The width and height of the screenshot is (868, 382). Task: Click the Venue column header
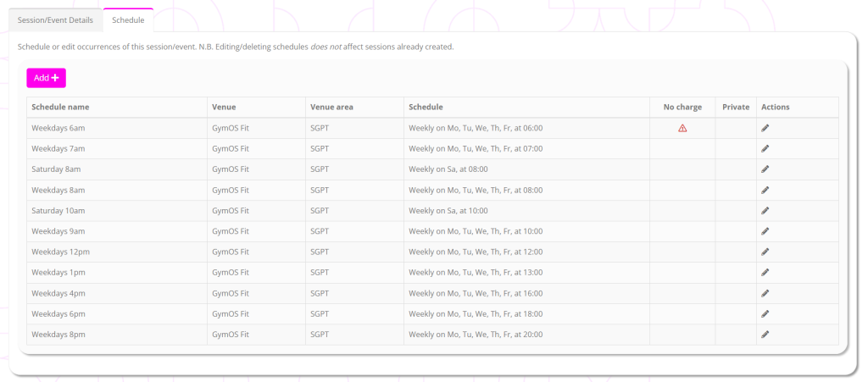click(x=224, y=108)
